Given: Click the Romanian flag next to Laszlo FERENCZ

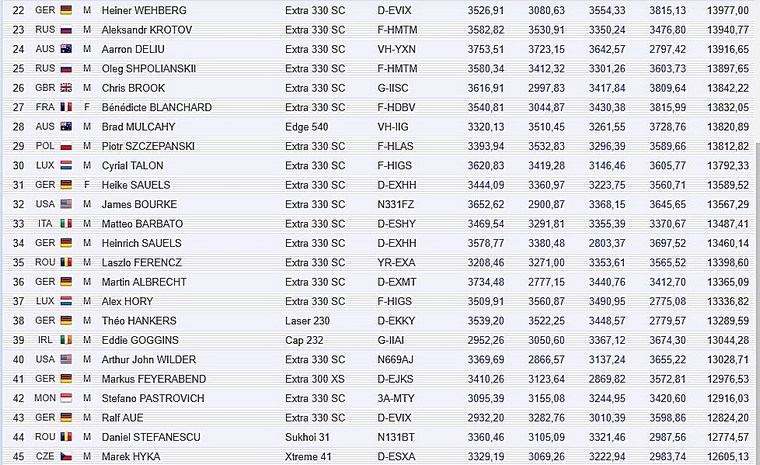Looking at the screenshot, I should (x=66, y=262).
